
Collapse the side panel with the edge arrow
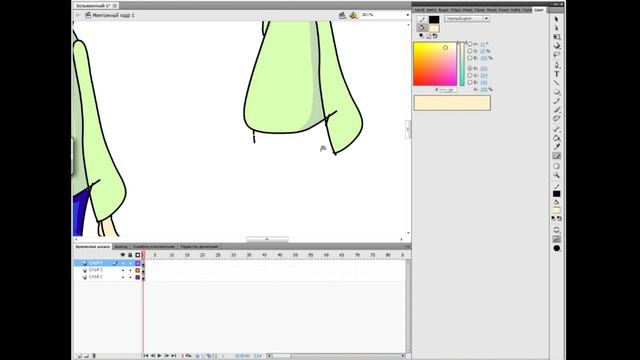pyautogui.click(x=408, y=129)
